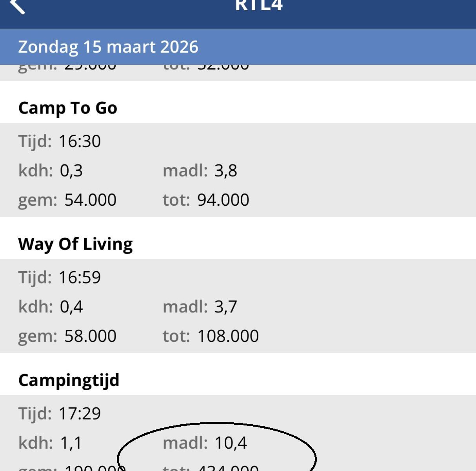Tap the back arrow icon
Image resolution: width=476 pixels, height=471 pixels.
[x=17, y=5]
